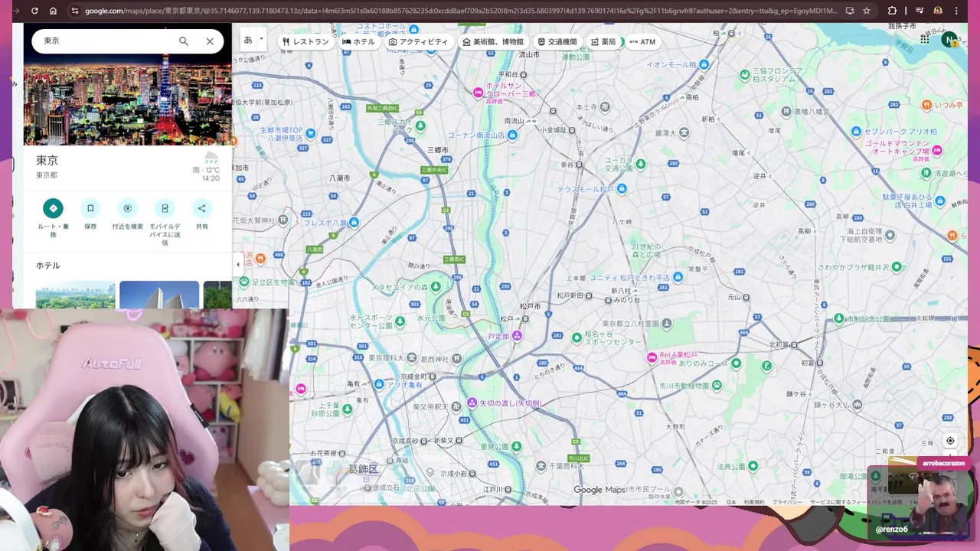980x551 pixels.
Task: Click the address bar URL
Action: click(461, 11)
